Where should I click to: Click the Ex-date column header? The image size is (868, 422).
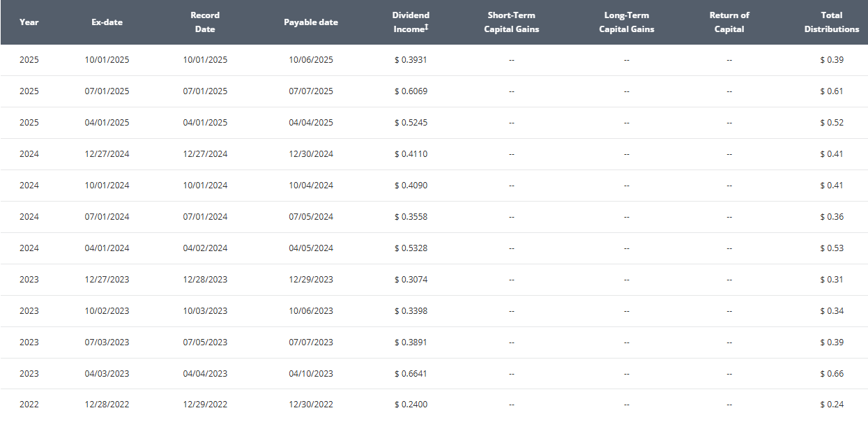click(107, 22)
